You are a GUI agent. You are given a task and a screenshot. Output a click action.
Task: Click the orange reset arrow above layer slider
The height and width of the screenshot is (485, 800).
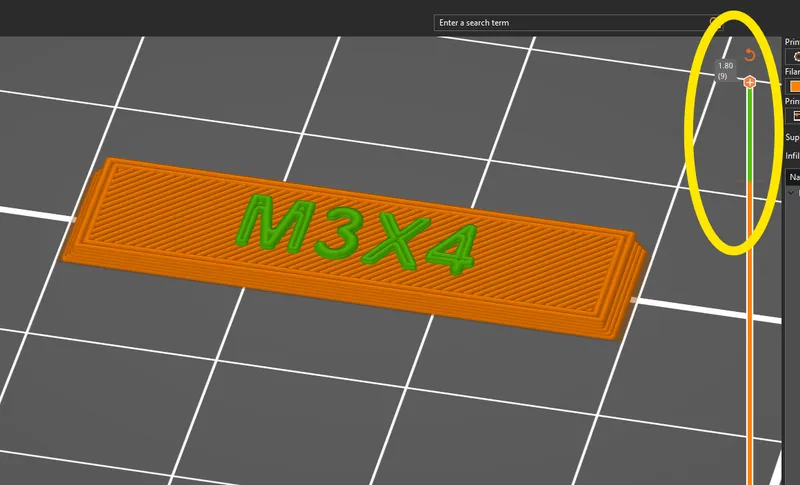tap(750, 55)
